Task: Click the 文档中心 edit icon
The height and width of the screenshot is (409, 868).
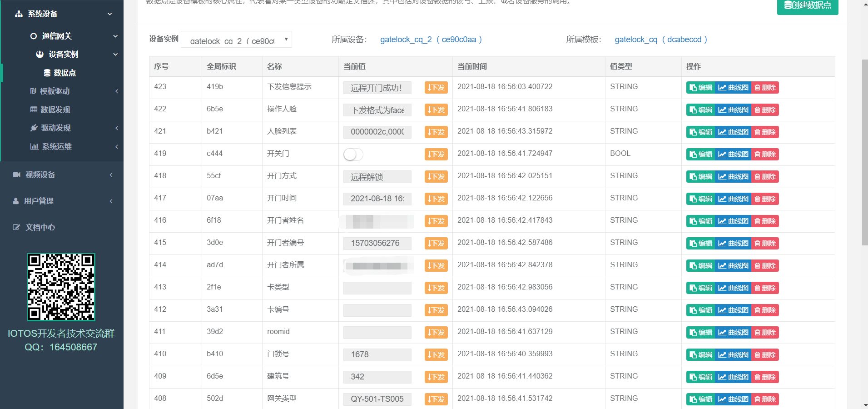Action: (16, 227)
